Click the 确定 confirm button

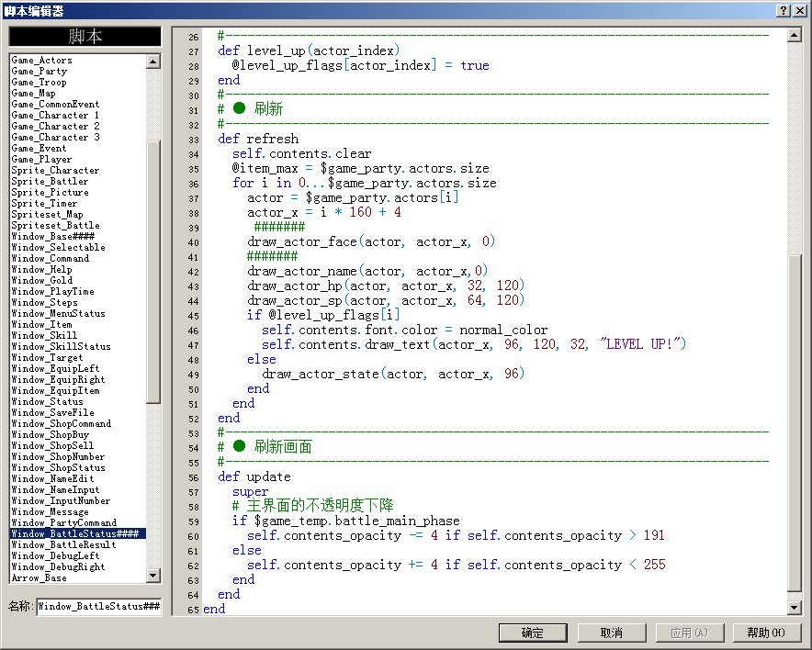coord(533,633)
